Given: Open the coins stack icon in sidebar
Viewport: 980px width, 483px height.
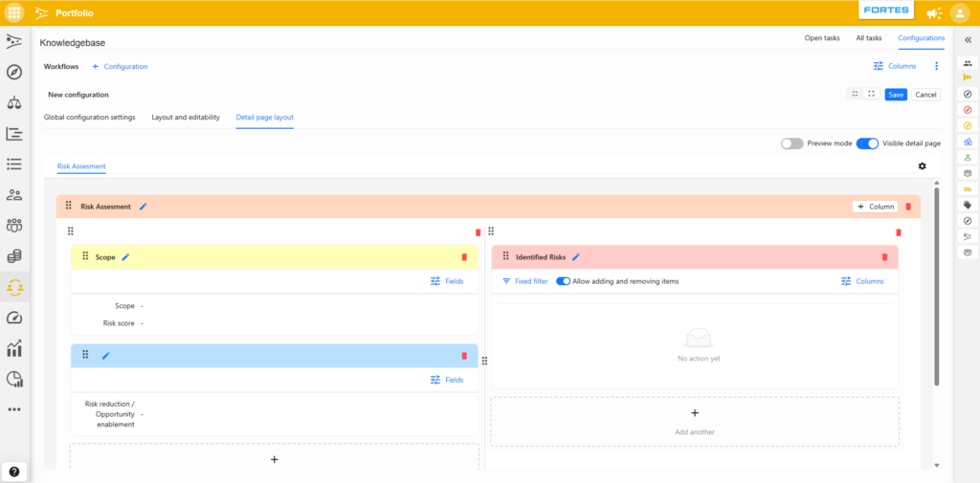Looking at the screenshot, I should pyautogui.click(x=14, y=256).
